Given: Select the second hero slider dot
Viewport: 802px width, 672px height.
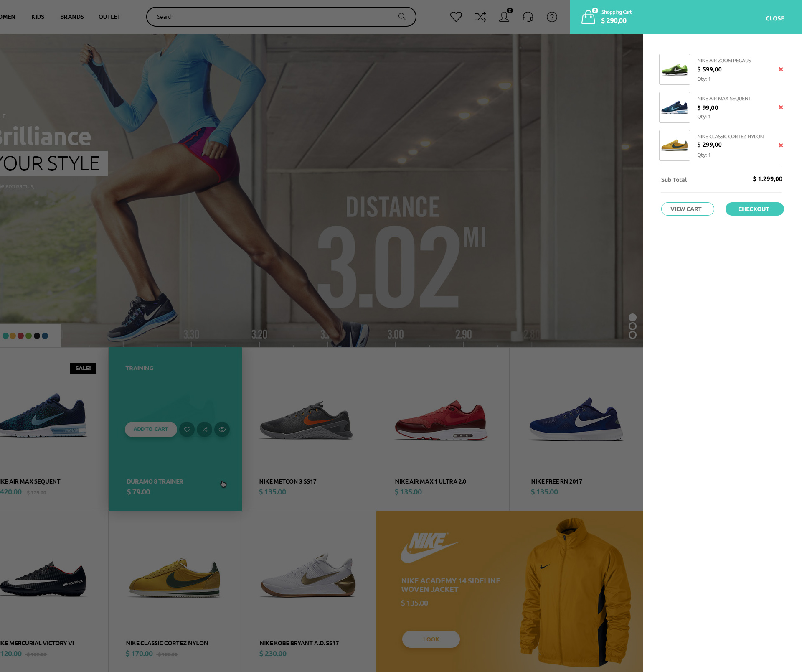Looking at the screenshot, I should (632, 326).
